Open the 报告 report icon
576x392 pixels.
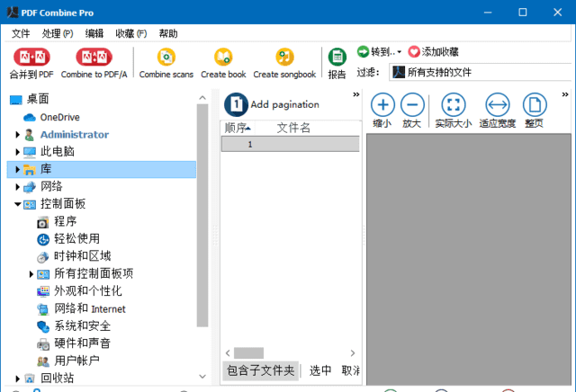pos(337,57)
